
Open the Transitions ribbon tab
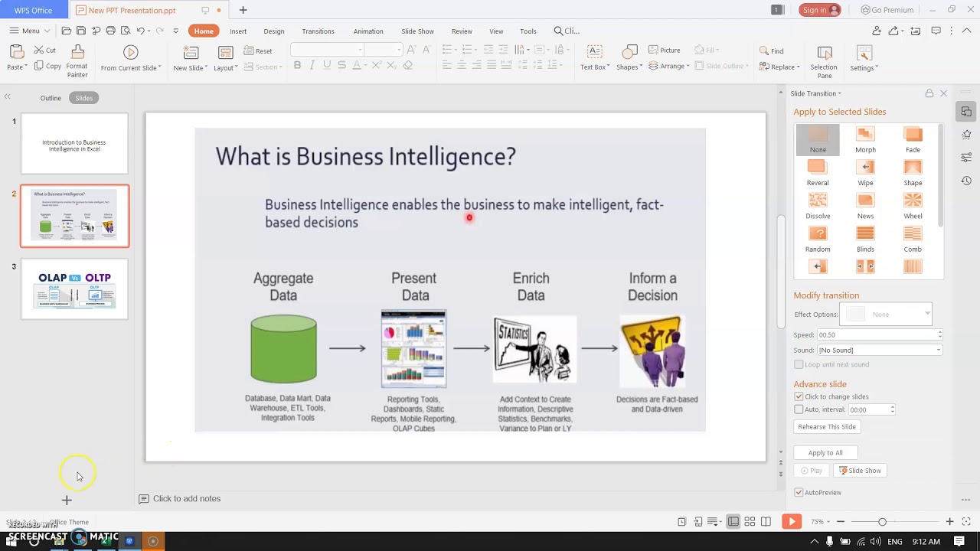[318, 31]
